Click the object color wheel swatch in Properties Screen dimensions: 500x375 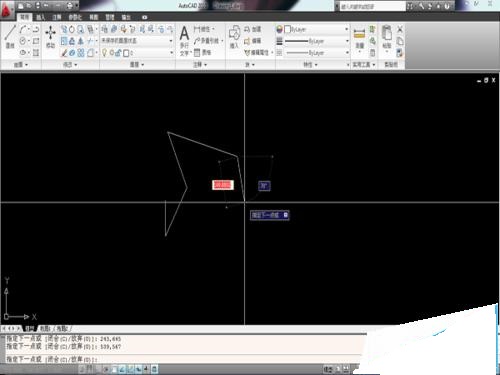pos(279,29)
